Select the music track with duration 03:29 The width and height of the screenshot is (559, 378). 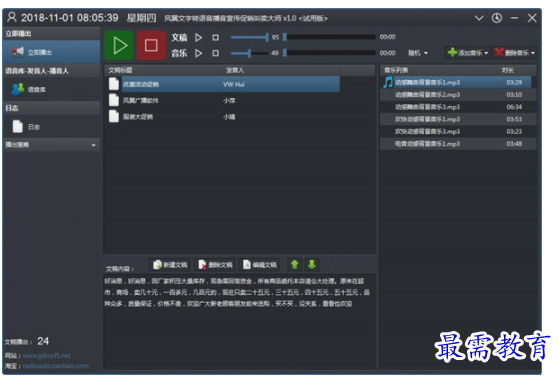tap(458, 82)
